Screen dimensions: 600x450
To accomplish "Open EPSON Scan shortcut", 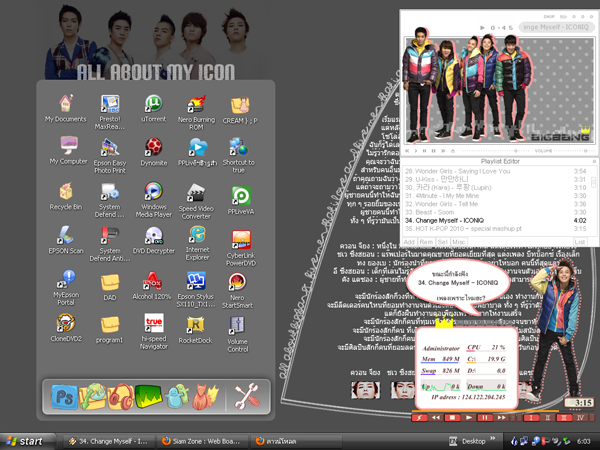I will (x=66, y=240).
